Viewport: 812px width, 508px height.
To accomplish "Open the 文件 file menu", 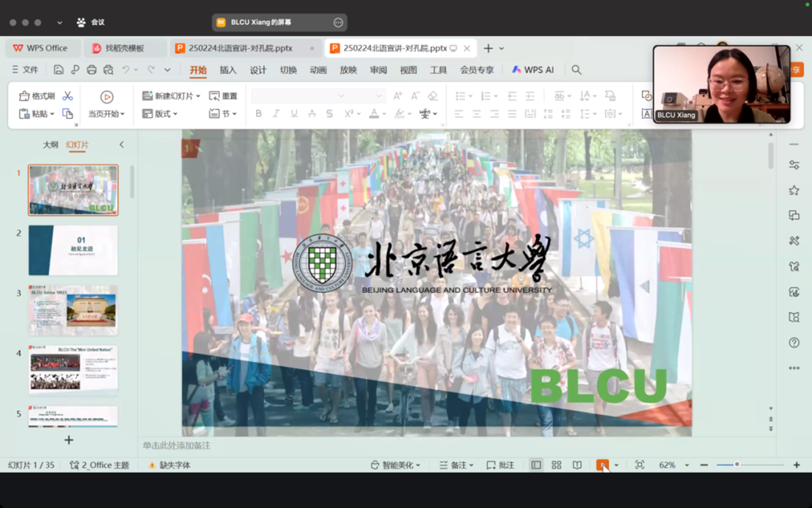I will coord(25,70).
